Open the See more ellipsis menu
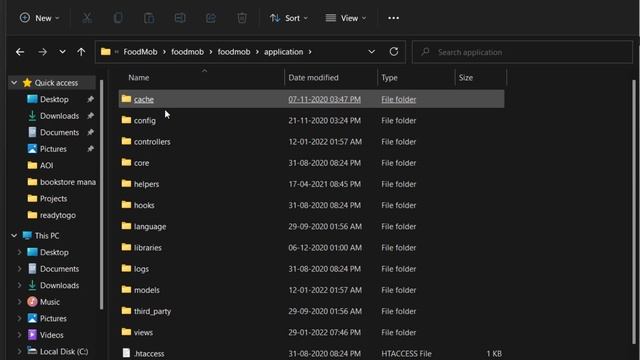640x360 pixels. pyautogui.click(x=393, y=18)
